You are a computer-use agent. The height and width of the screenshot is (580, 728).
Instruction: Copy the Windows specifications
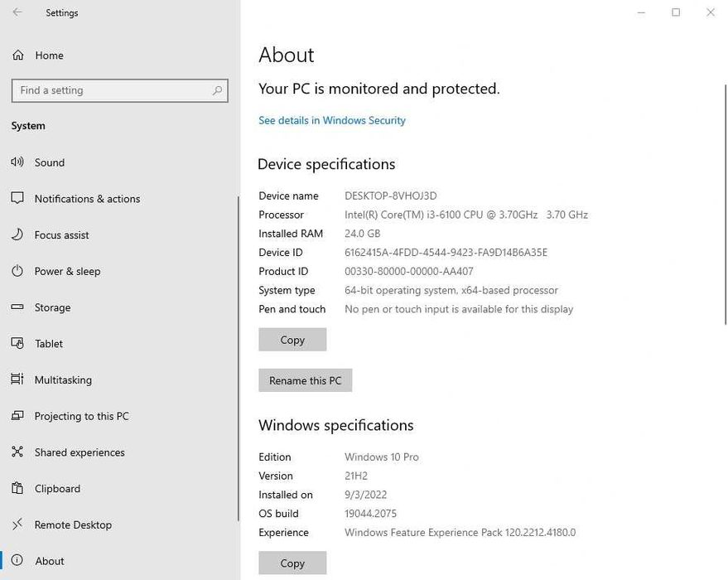[x=292, y=563]
